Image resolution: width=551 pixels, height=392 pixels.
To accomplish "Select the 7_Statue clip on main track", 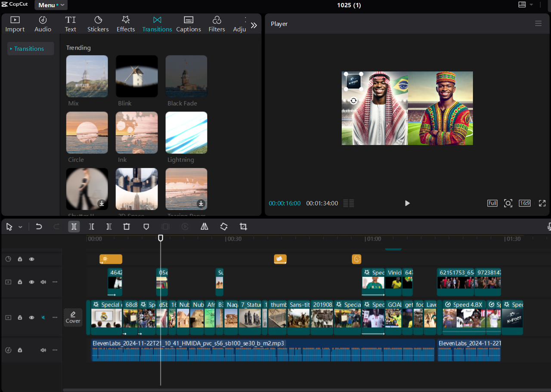I will pos(250,318).
